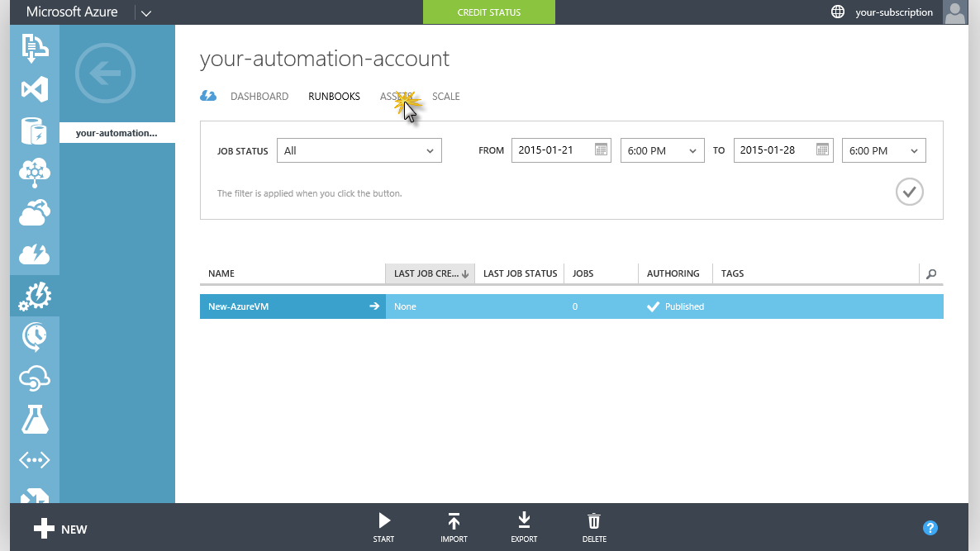Click the NEW plus button

pyautogui.click(x=60, y=529)
